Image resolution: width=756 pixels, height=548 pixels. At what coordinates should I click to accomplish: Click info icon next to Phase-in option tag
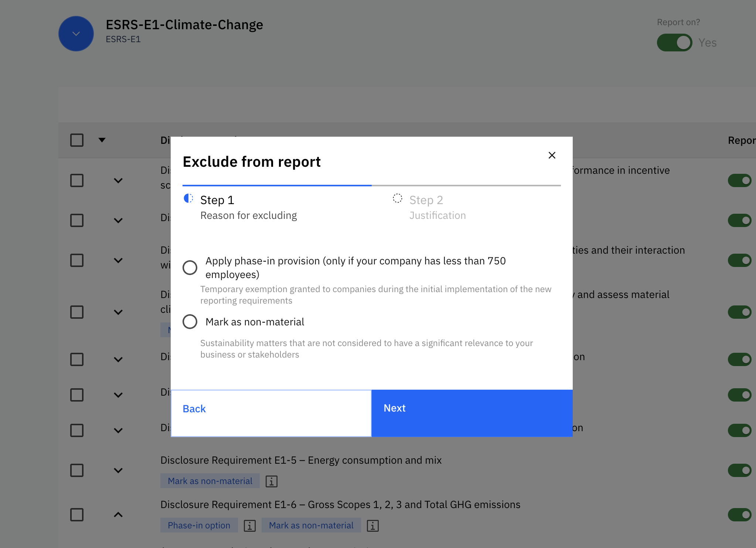point(249,525)
